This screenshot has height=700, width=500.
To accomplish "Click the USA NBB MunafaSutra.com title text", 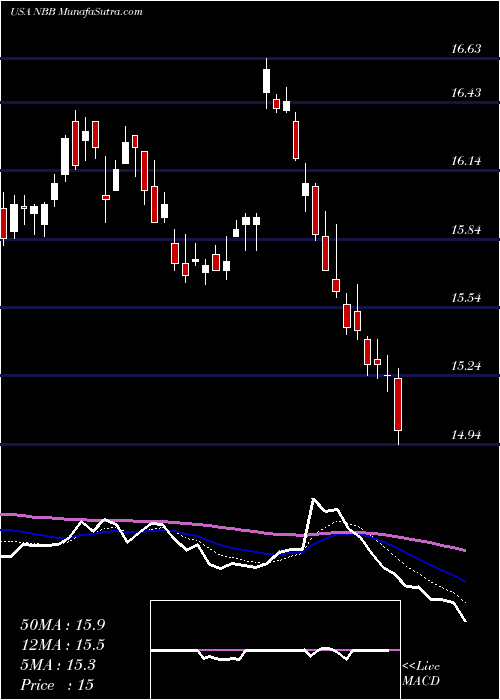I will 76,11.
